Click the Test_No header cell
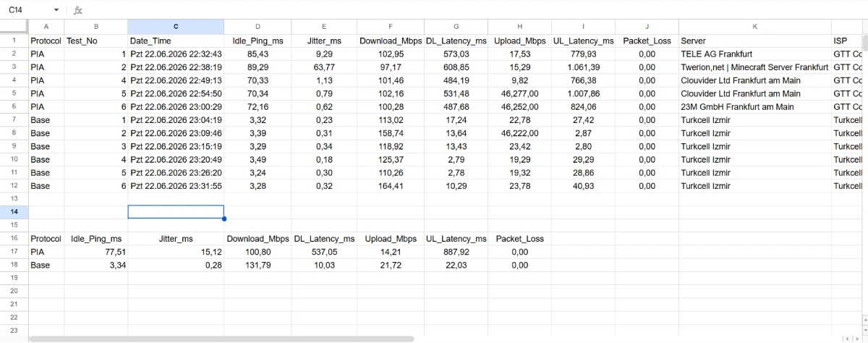This screenshot has height=343, width=868. click(95, 41)
